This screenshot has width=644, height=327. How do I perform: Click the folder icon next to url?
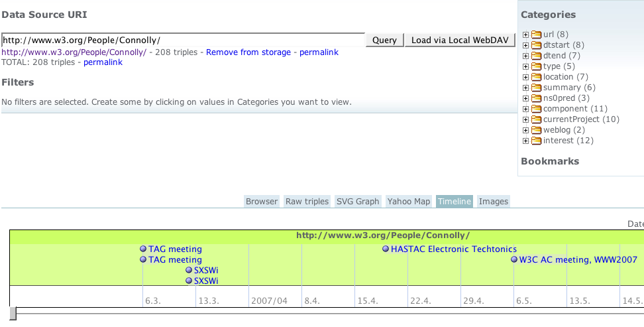pyautogui.click(x=537, y=34)
